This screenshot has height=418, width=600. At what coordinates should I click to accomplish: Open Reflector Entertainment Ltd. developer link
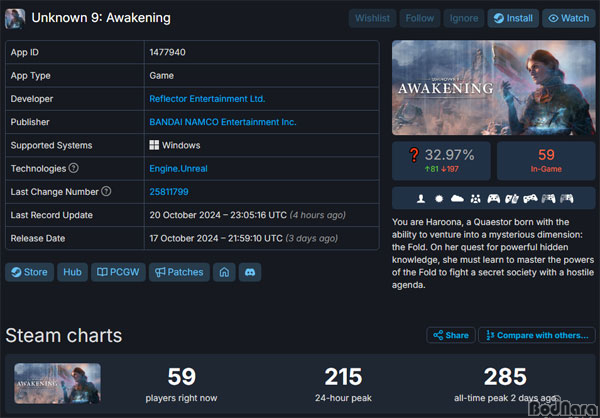207,99
